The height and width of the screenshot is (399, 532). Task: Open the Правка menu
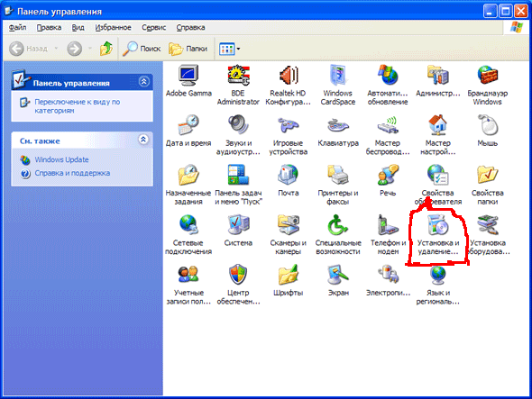pyautogui.click(x=49, y=28)
